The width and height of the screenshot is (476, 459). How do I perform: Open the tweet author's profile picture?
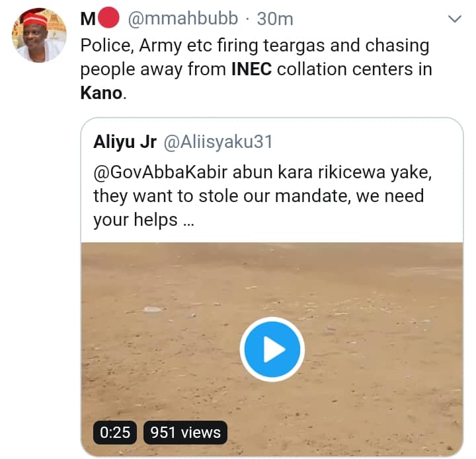click(38, 35)
